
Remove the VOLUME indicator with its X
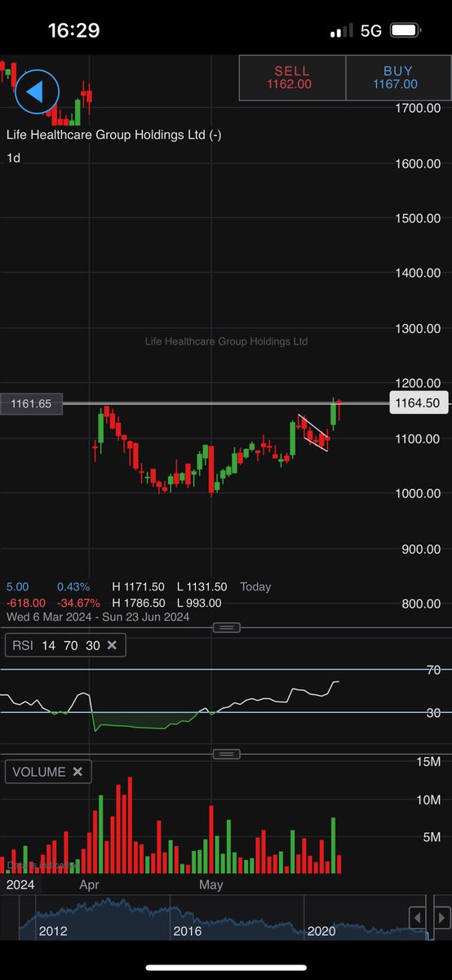[78, 772]
